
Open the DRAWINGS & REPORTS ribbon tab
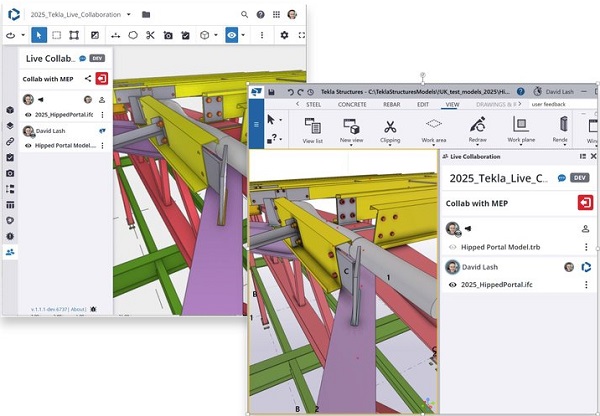[x=496, y=104]
